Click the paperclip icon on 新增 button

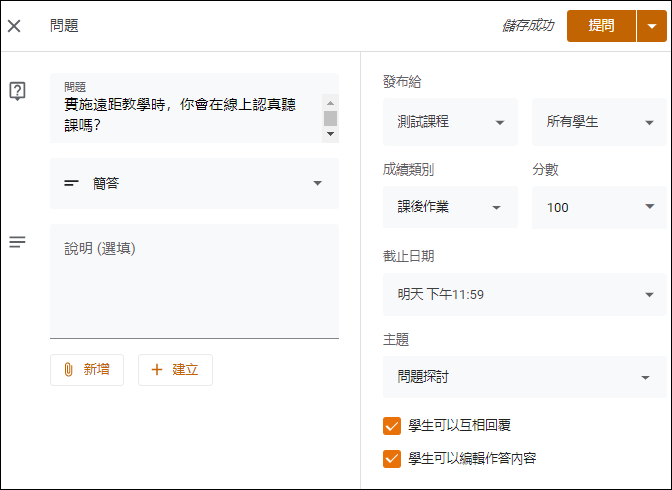click(x=68, y=370)
